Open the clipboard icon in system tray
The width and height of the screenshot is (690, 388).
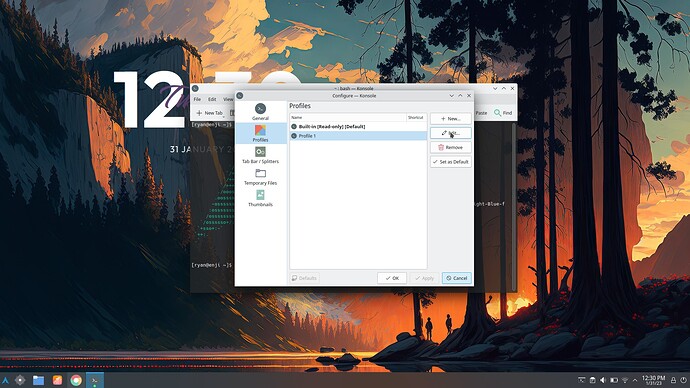[x=592, y=380]
